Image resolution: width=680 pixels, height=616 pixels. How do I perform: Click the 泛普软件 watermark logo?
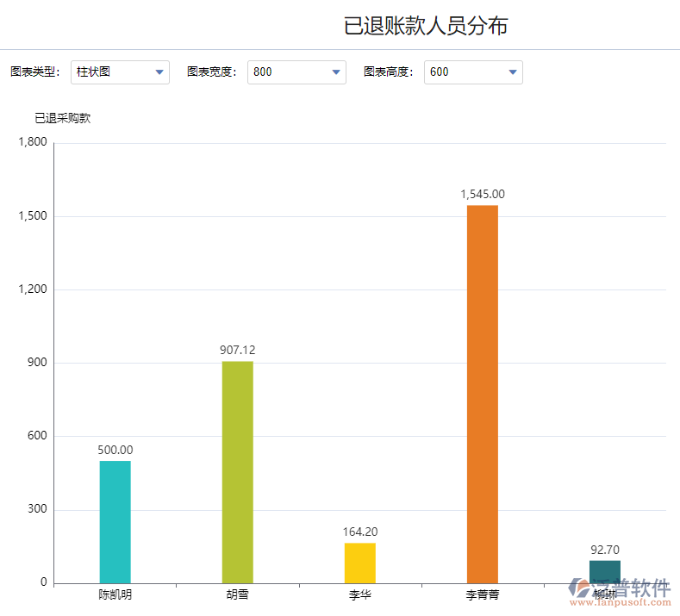619,590
